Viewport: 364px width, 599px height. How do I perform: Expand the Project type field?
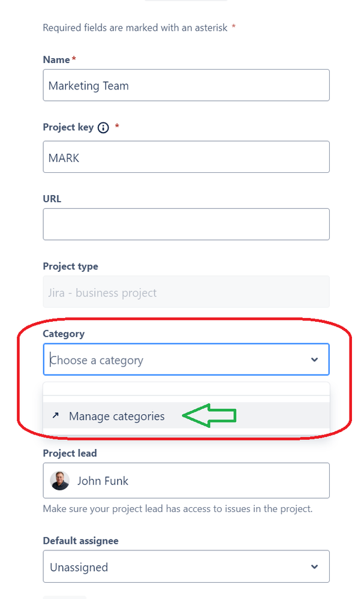pos(186,292)
